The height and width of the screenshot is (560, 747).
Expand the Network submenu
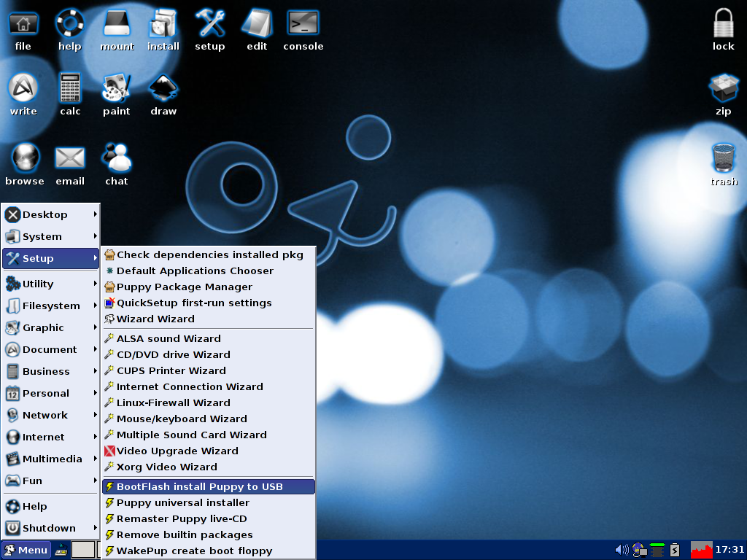coord(51,416)
